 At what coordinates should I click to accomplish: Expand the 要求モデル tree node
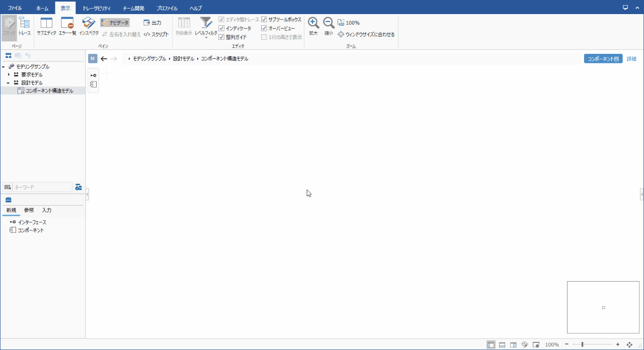[x=9, y=74]
